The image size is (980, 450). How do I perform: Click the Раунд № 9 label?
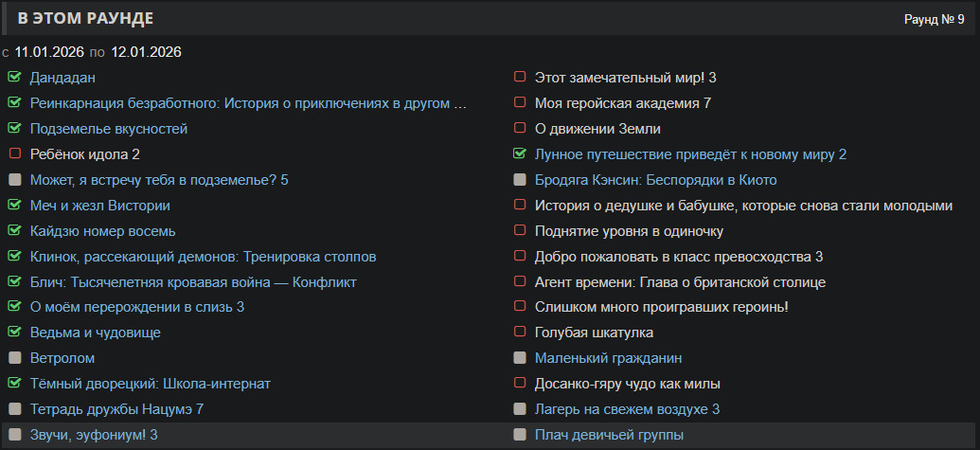point(934,19)
